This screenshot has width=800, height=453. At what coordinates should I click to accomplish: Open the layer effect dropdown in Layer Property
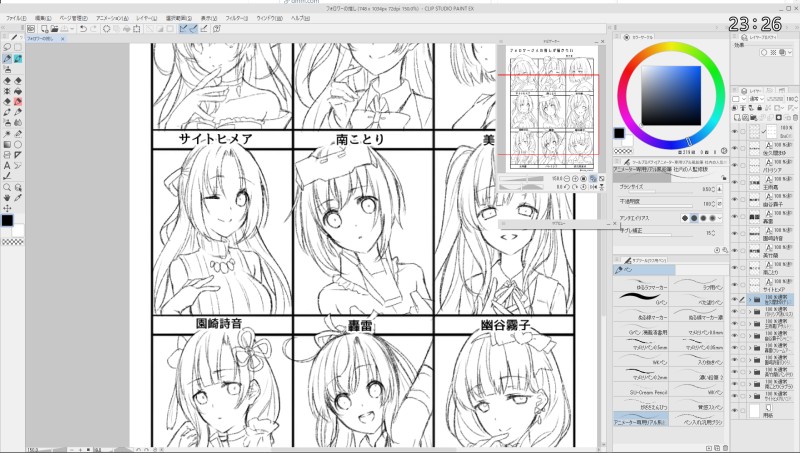[790, 53]
